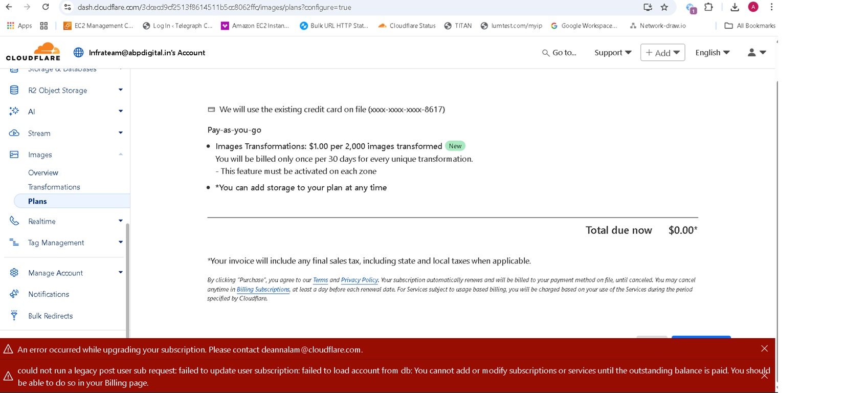This screenshot has width=868, height=393.
Task: Open Chrome profile avatar A
Action: 753,7
